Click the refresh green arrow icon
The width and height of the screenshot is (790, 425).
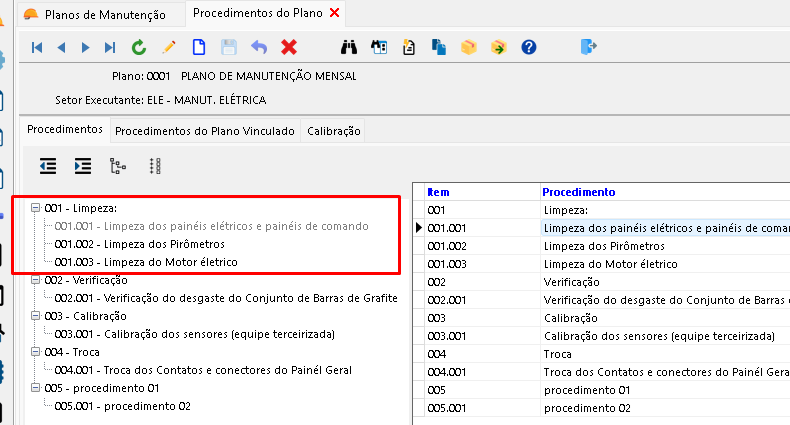pos(139,47)
